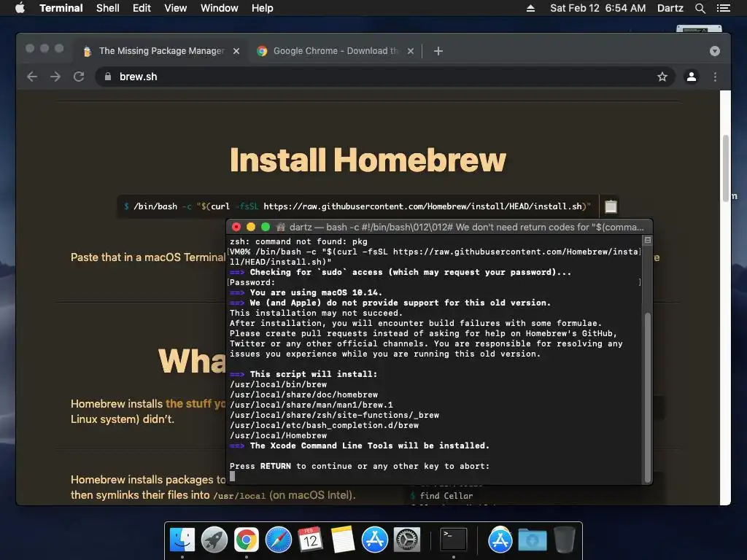This screenshot has height=560, width=747.
Task: Open the Window menu
Action: [x=219, y=8]
